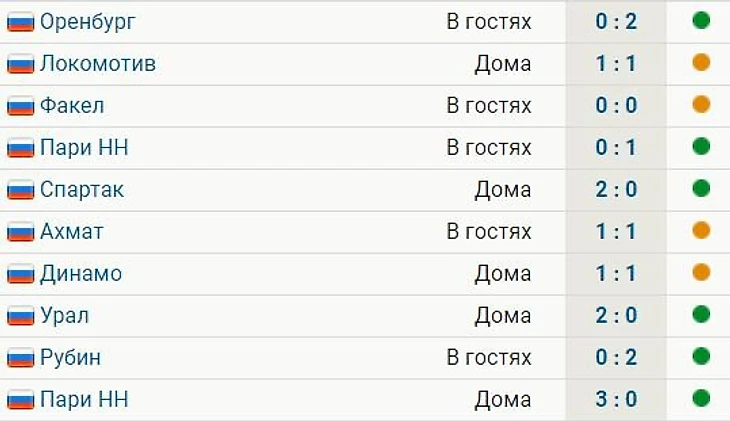Open the Спартак team link

point(82,190)
